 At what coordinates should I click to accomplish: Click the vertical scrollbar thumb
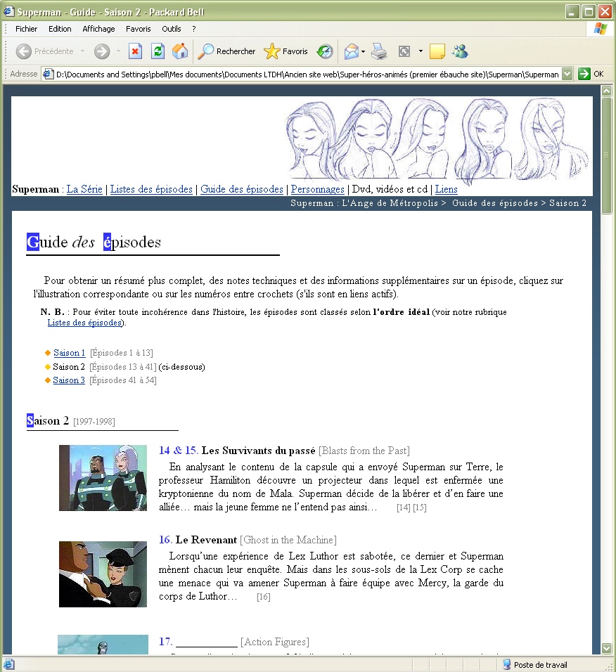tap(606, 155)
